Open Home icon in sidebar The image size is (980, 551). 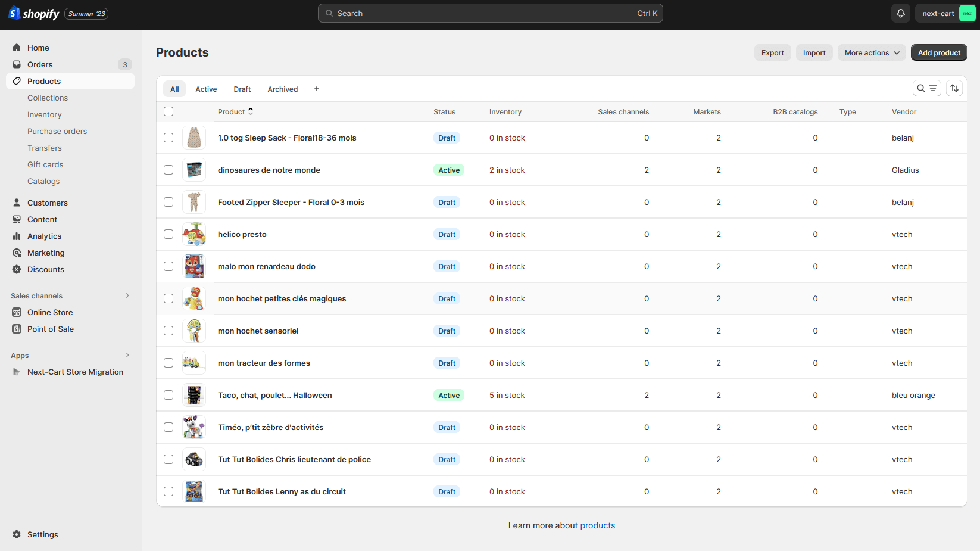(17, 48)
